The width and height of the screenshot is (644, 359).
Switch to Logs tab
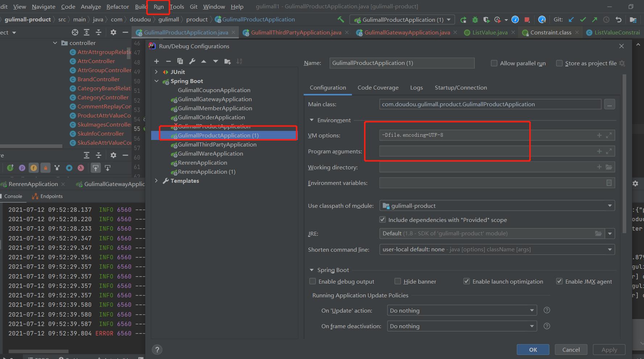point(416,87)
